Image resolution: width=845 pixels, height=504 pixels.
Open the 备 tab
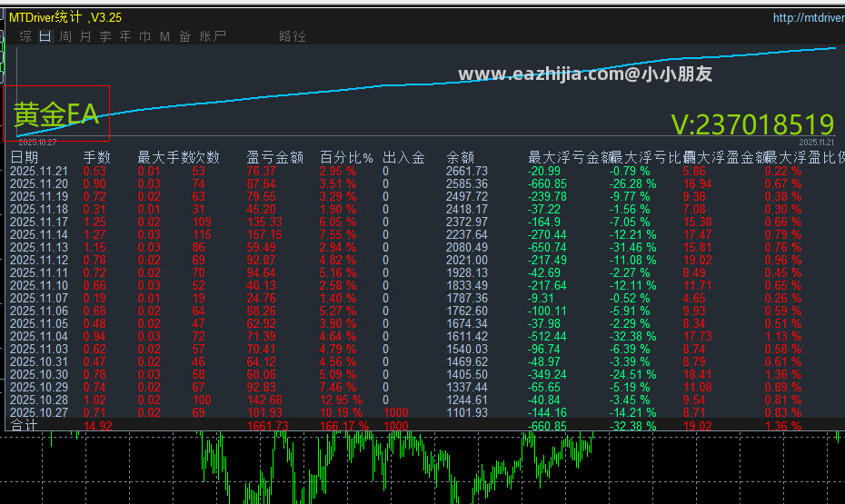[x=184, y=36]
